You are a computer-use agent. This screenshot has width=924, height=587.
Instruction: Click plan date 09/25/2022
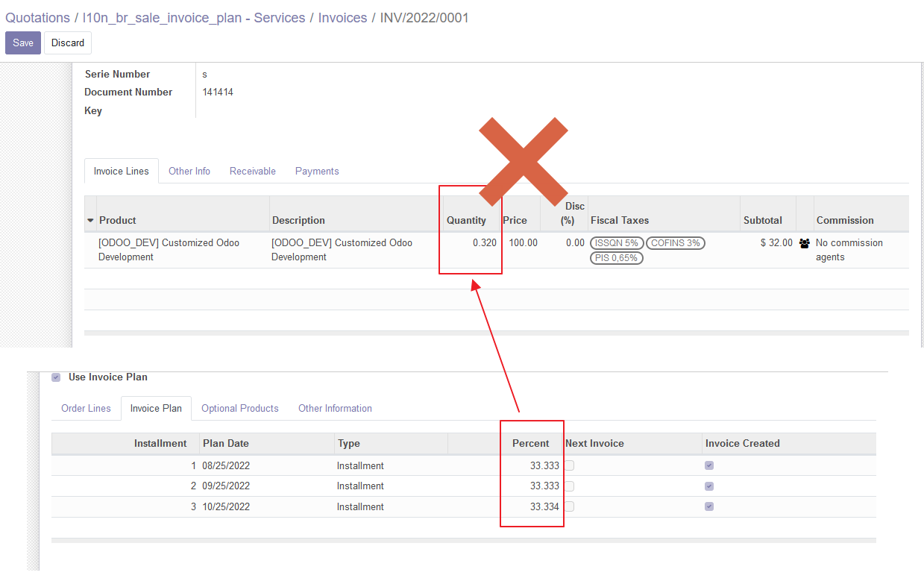coord(226,486)
